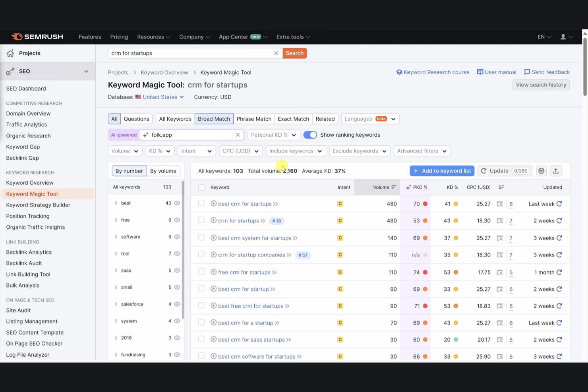588x392 pixels.
Task: Open the table settings gear
Action: pos(541,171)
